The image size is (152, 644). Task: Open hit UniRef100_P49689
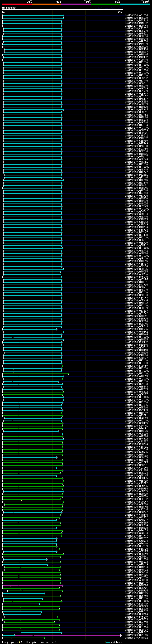point(136,44)
